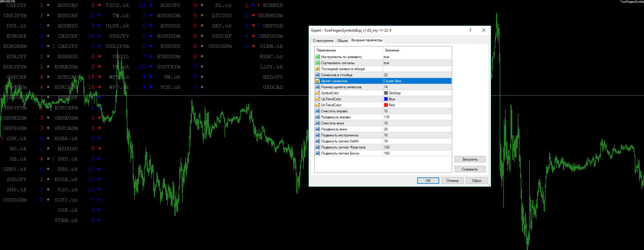Click the 'Загрузить' button
The height and width of the screenshot is (250, 644).
pos(470,159)
